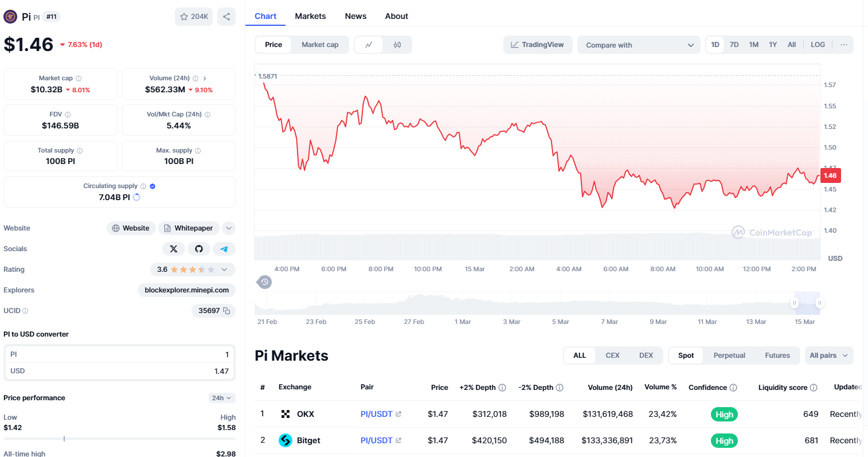The height and width of the screenshot is (457, 868).
Task: Open the Whitepaper link
Action: (x=188, y=228)
